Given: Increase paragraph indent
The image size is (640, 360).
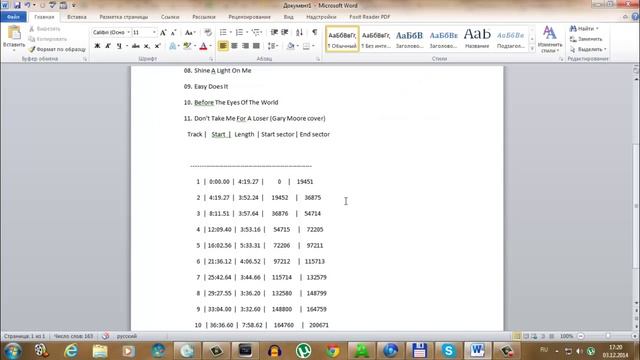Looking at the screenshot, I should coord(284,32).
